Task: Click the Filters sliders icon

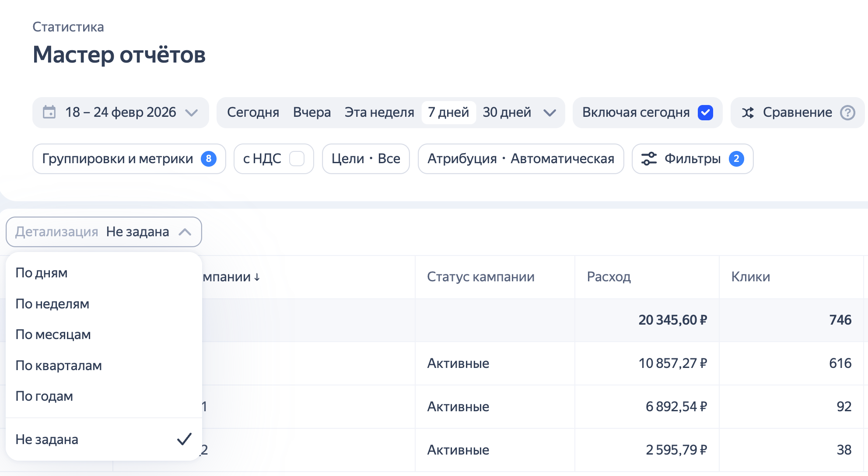Action: coord(649,159)
